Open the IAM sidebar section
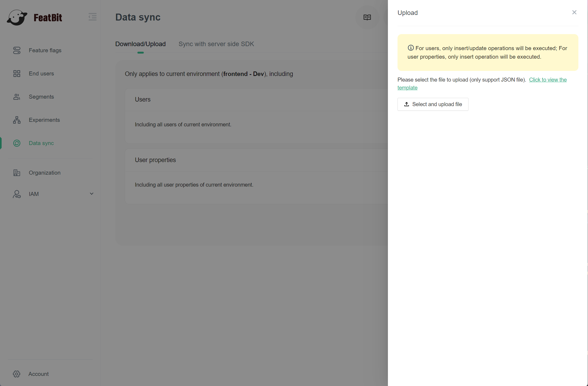 [x=34, y=194]
